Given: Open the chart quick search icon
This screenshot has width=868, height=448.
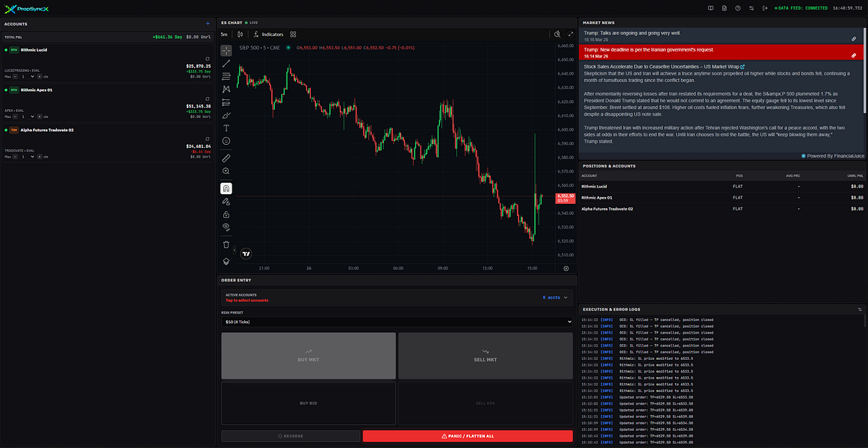Looking at the screenshot, I should 557,34.
